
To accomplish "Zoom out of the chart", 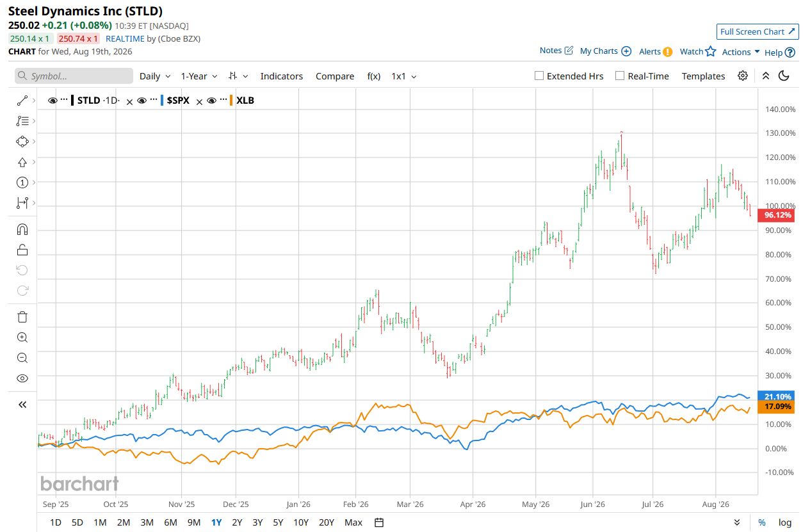I will click(x=22, y=358).
